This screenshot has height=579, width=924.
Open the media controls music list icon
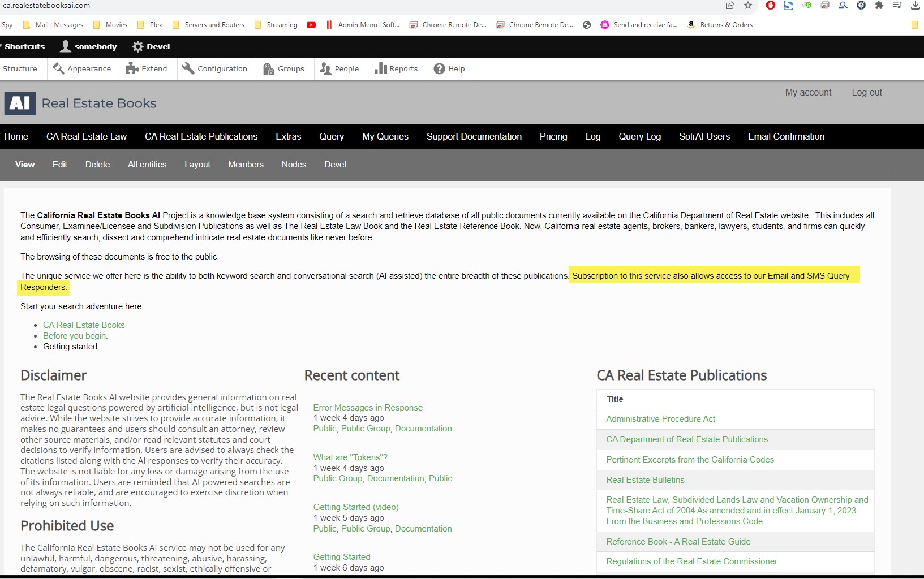pos(897,5)
